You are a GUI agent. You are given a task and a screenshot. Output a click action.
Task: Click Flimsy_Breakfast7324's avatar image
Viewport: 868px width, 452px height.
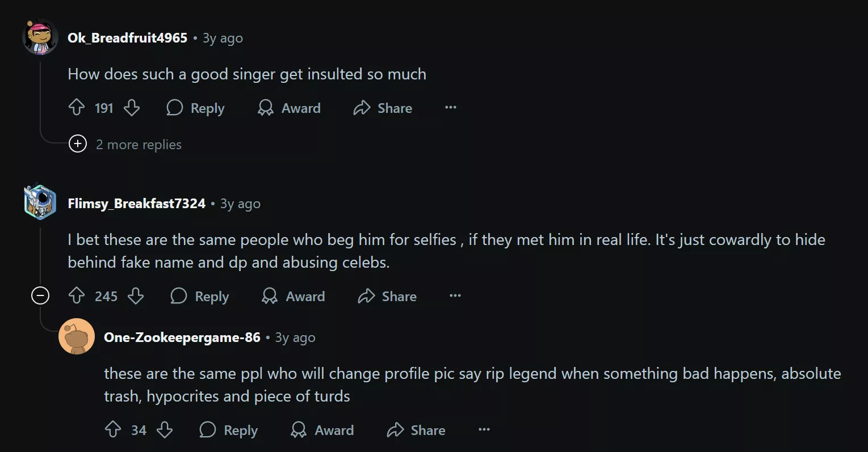(40, 202)
